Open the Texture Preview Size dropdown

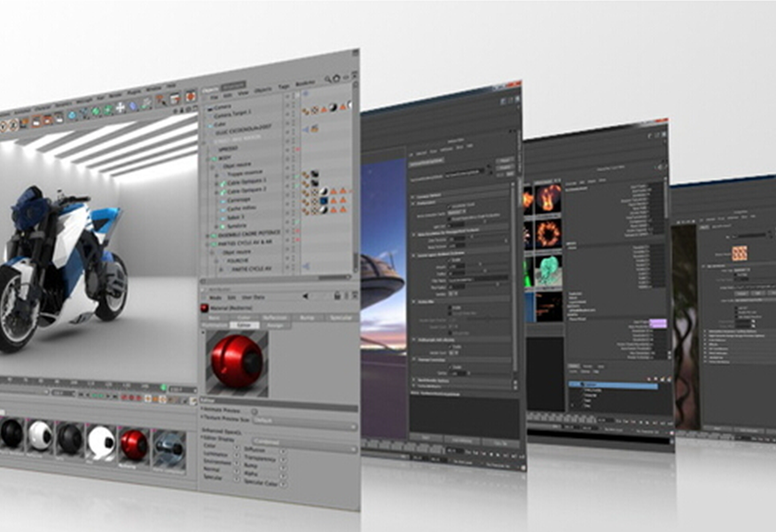click(x=304, y=422)
